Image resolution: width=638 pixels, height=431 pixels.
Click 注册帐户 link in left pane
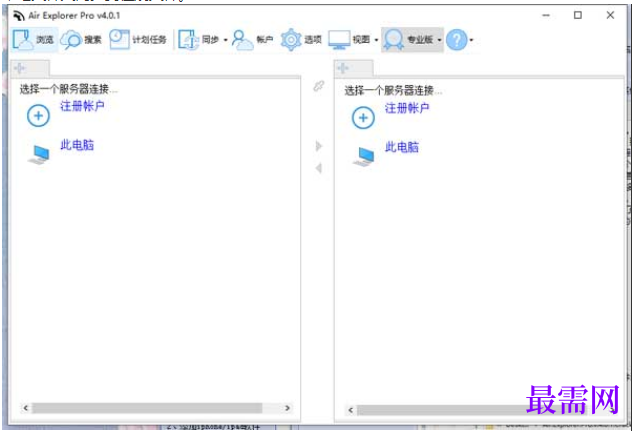pyautogui.click(x=82, y=106)
